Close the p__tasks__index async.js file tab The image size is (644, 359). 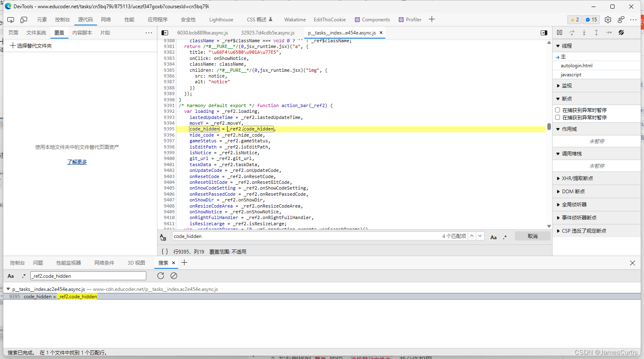[381, 33]
